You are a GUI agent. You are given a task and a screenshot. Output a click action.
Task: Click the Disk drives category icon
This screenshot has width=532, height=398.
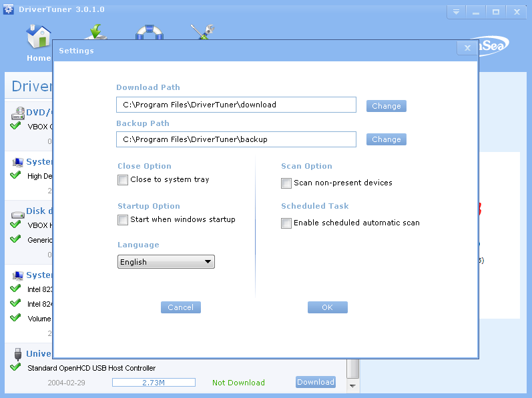pos(18,214)
